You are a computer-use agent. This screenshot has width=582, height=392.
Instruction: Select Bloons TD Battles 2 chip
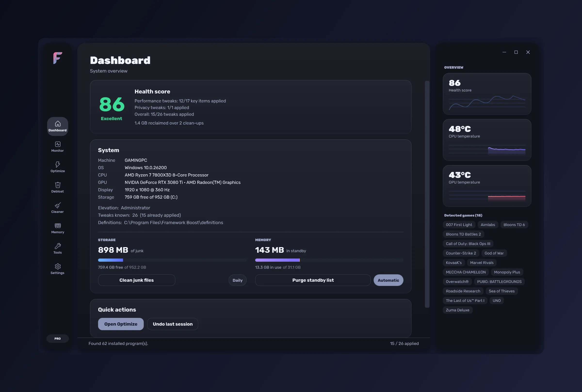tap(463, 234)
